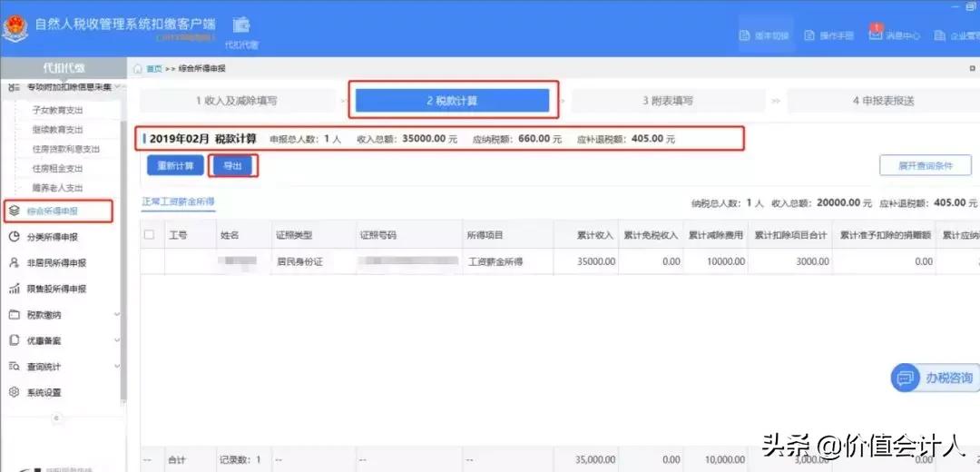Click the 35000.00 cumulative income cell
Image resolution: width=980 pixels, height=472 pixels.
595,262
